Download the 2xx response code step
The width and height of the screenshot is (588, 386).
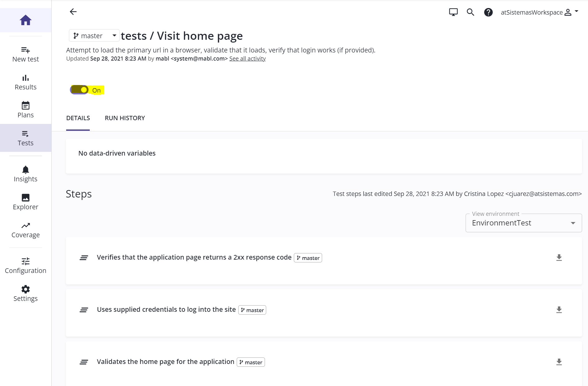click(559, 257)
